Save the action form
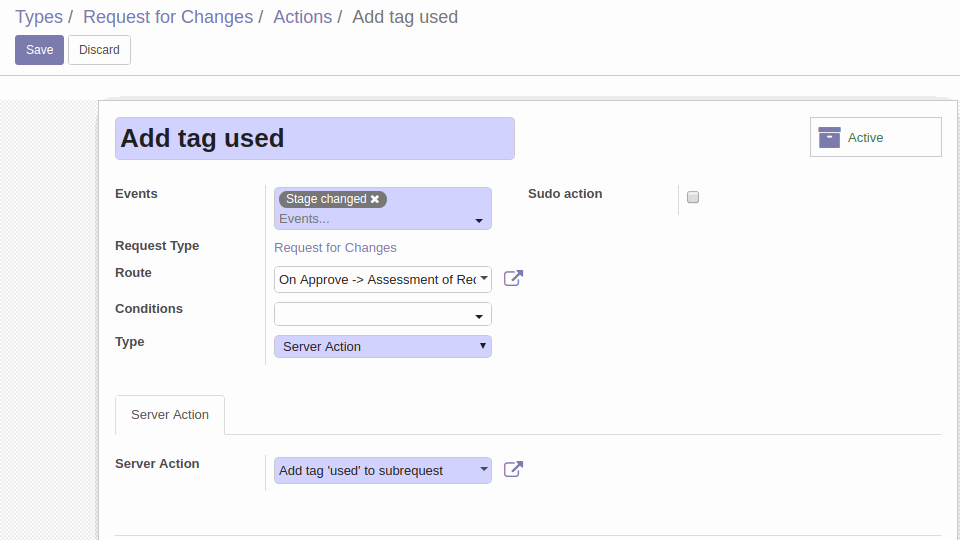This screenshot has width=960, height=540. tap(39, 50)
